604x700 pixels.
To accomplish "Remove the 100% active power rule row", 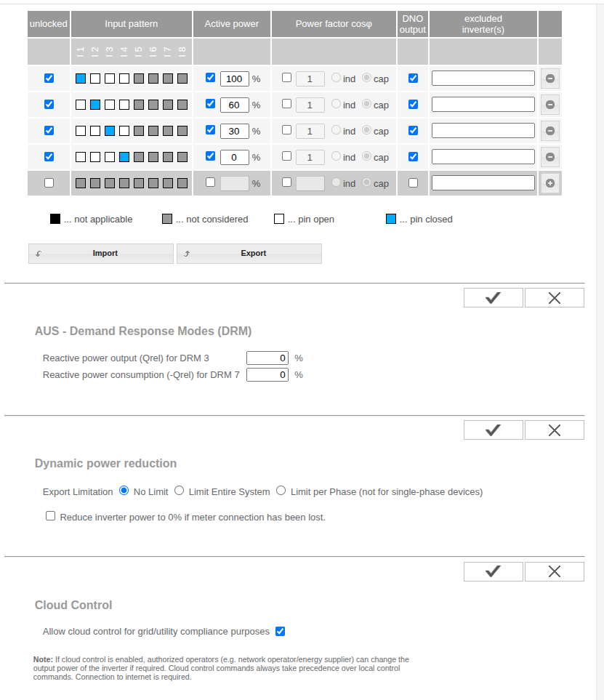I will pos(549,79).
